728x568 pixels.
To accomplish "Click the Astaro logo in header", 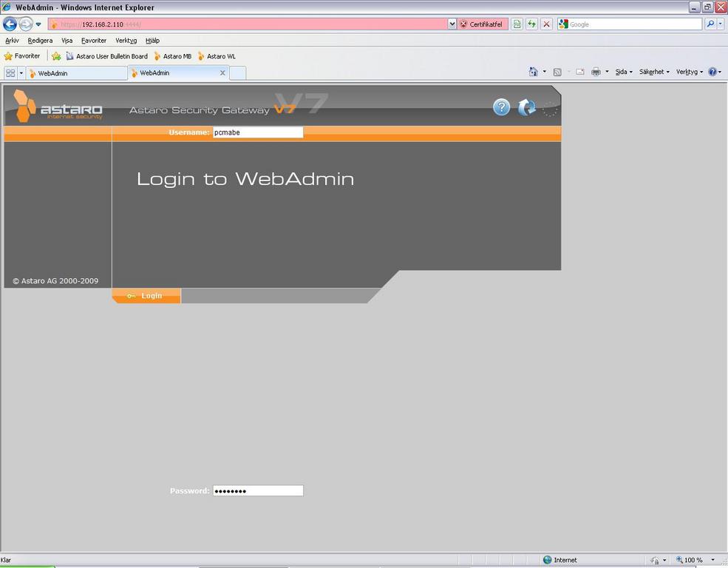I will click(58, 106).
